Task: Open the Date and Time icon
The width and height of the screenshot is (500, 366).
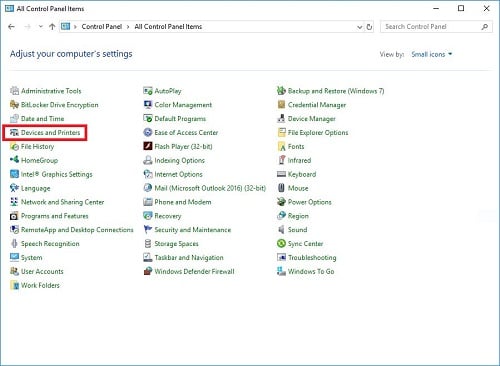Action: (x=14, y=119)
